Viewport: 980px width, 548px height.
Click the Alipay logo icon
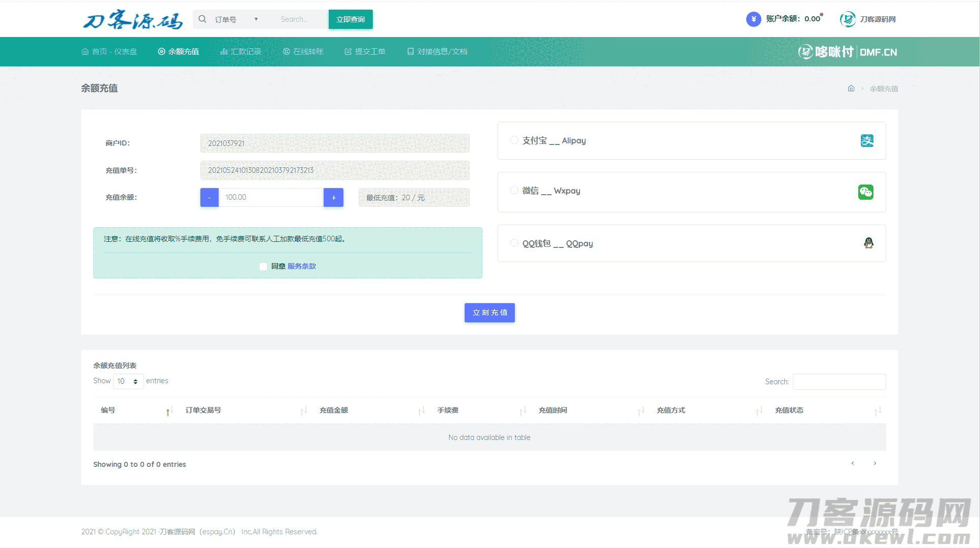pos(867,141)
